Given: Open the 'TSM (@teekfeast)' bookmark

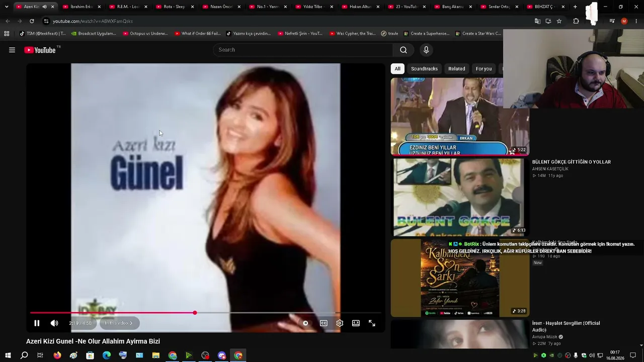Looking at the screenshot, I should [x=42, y=34].
